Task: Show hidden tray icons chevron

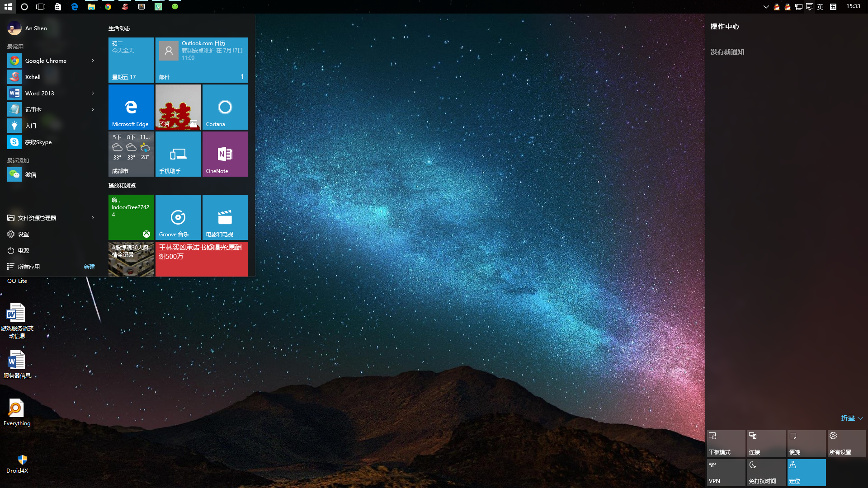Action: [766, 7]
